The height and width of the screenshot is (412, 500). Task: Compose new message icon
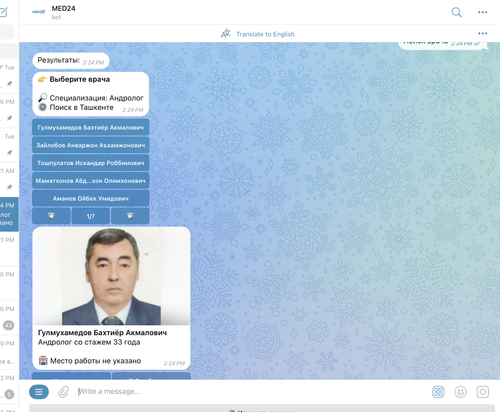4,12
